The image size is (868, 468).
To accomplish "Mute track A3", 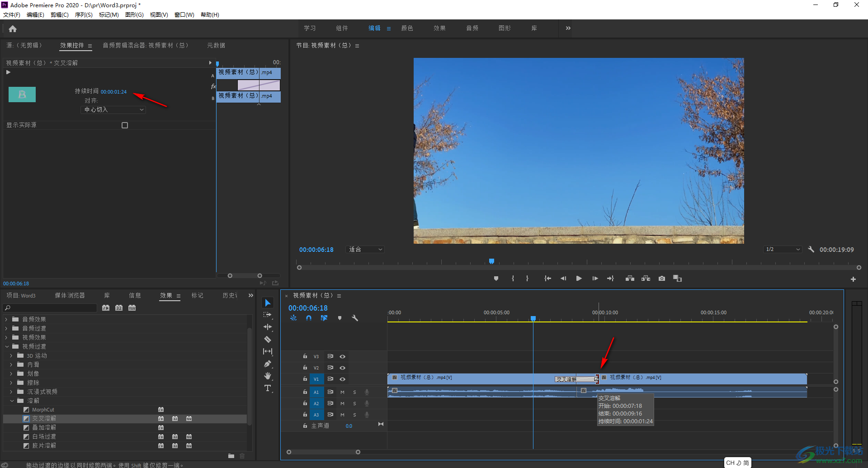I will point(342,415).
